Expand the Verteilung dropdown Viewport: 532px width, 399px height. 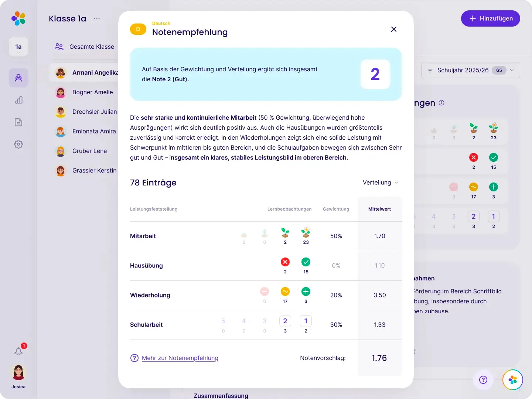coord(381,183)
